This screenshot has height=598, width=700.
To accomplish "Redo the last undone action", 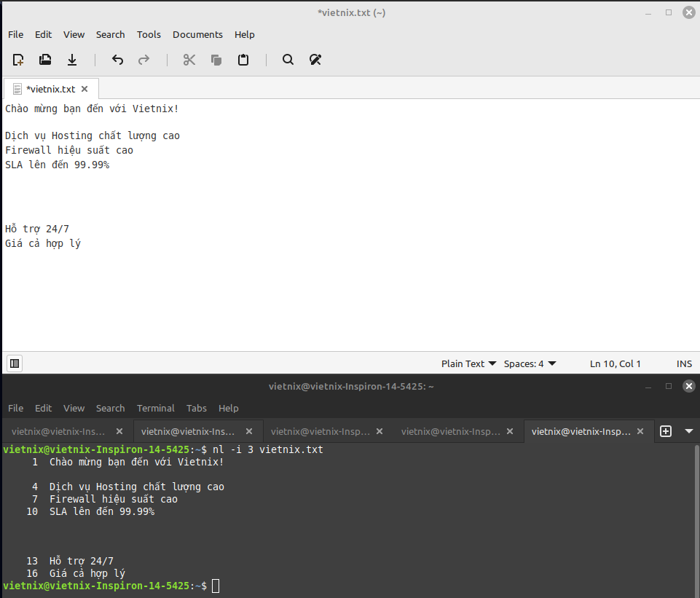I will pyautogui.click(x=143, y=60).
